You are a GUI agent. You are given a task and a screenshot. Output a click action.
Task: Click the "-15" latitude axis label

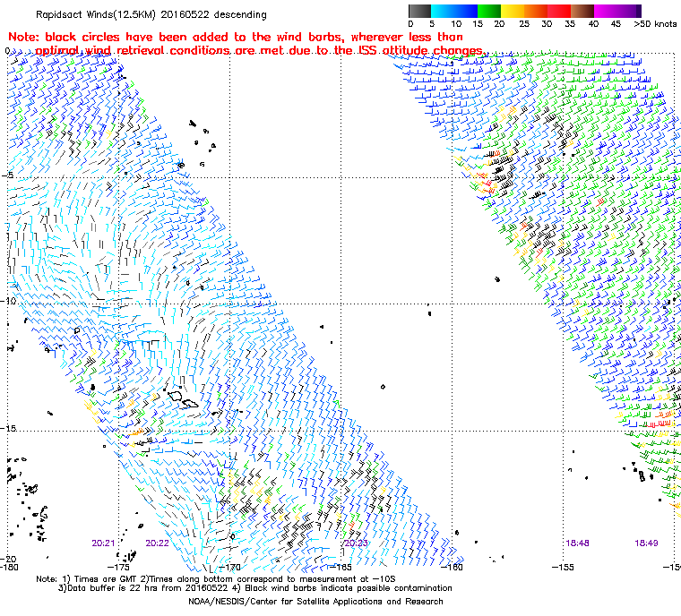(8, 428)
